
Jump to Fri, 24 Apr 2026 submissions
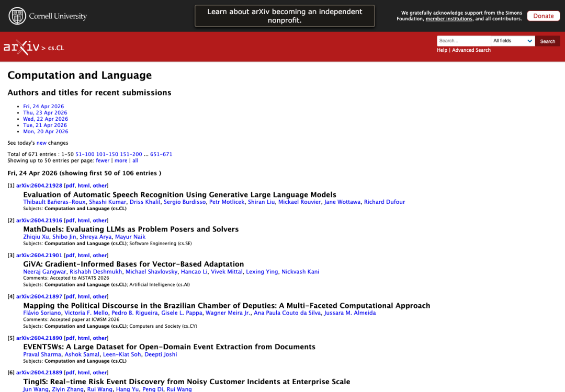click(x=43, y=106)
